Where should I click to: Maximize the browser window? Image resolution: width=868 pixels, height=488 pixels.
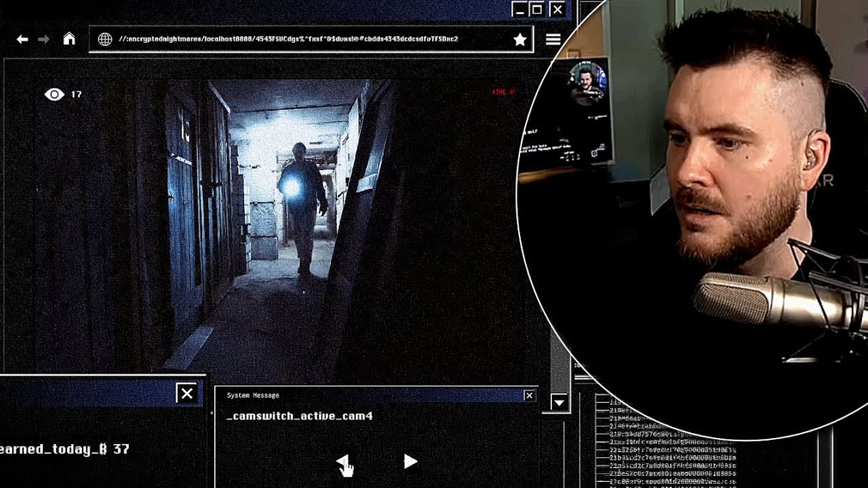(x=537, y=9)
